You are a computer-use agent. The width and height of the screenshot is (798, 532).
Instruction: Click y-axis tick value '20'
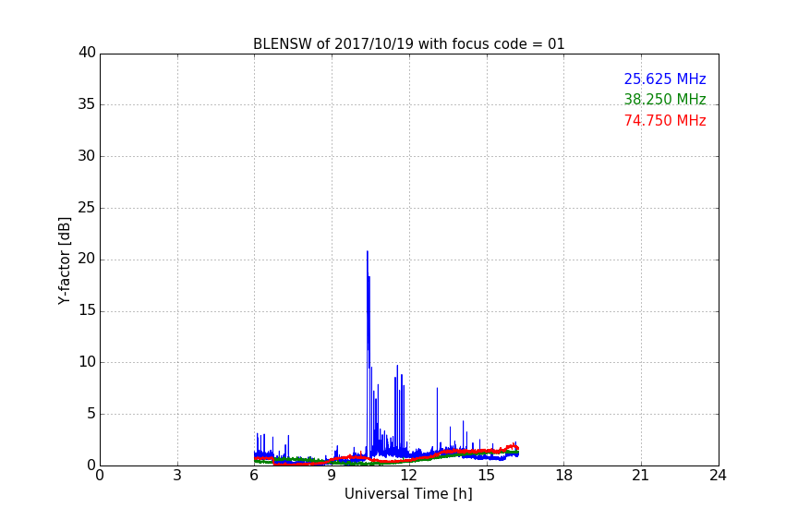click(x=87, y=260)
